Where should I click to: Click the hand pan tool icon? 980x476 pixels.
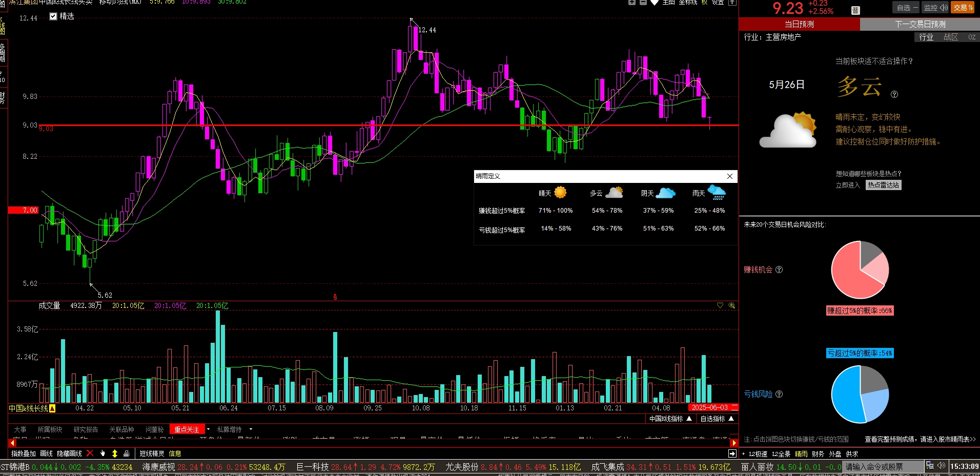(103, 453)
